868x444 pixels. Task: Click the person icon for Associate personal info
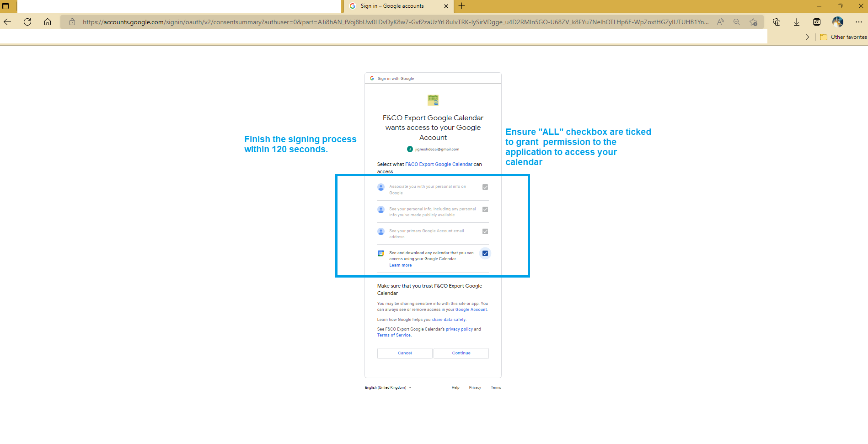pyautogui.click(x=381, y=187)
